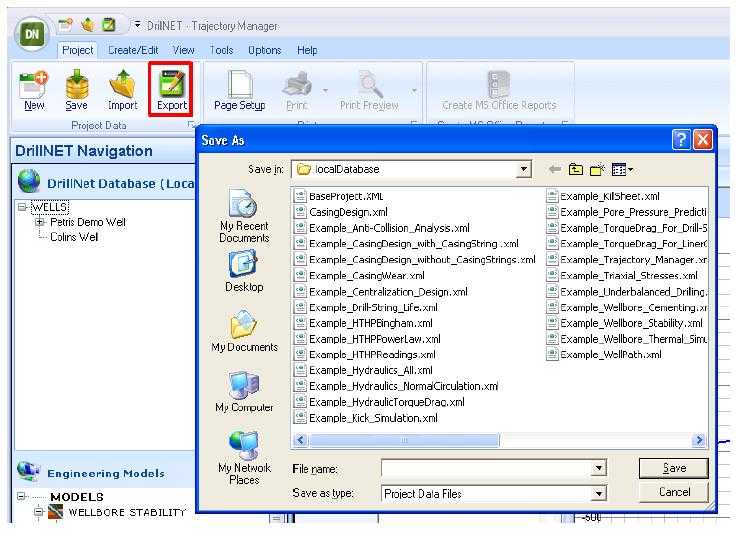Image resolution: width=735 pixels, height=534 pixels.
Task: Click the Save button in dialog
Action: (674, 468)
